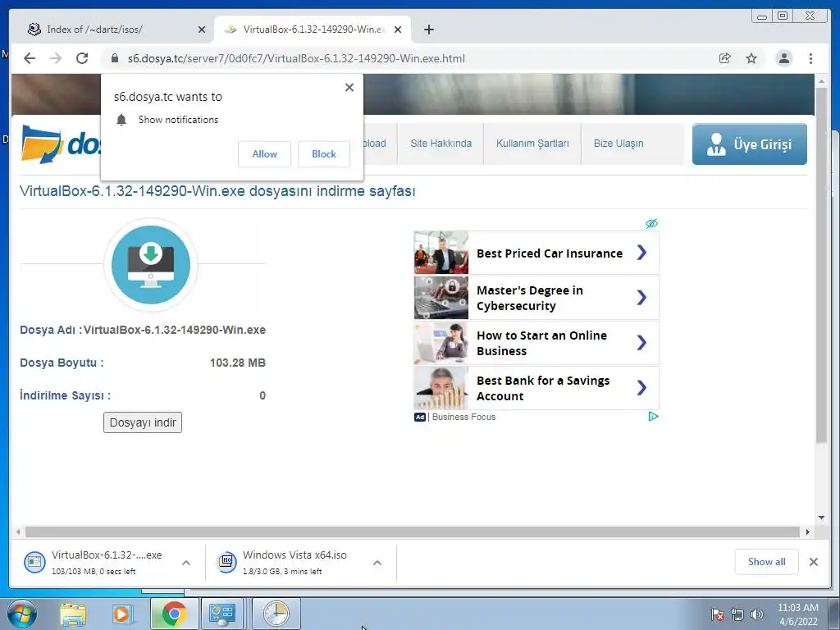
Task: Click the forward navigation arrow
Action: pos(56,58)
